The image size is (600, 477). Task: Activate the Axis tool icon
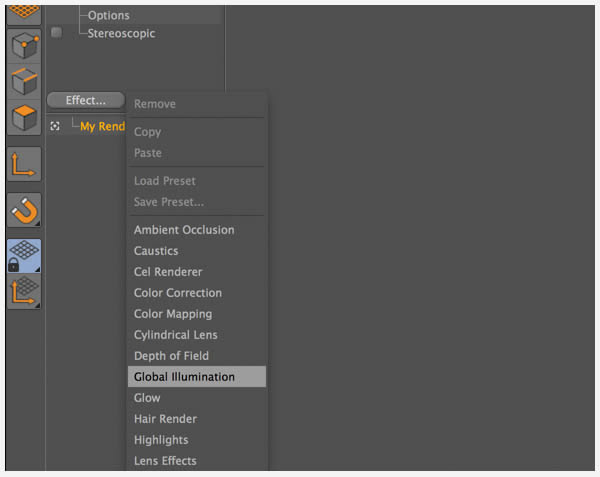tap(24, 164)
